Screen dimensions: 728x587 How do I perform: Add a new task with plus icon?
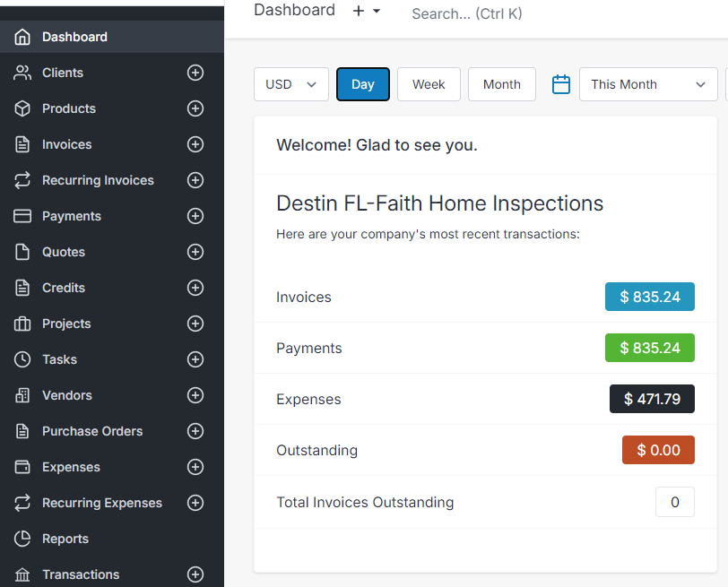click(x=195, y=359)
